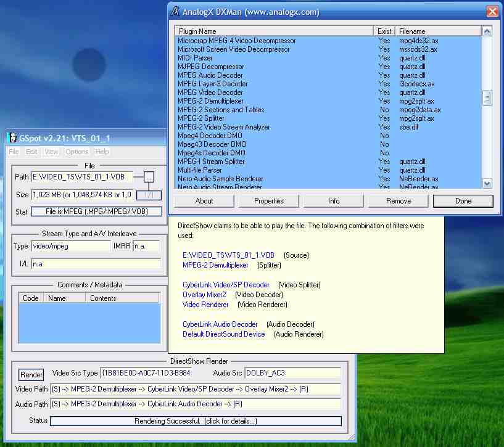This screenshot has width=504, height=447.
Task: Select the Nero Audio Sample Renderer row
Action: [329, 179]
